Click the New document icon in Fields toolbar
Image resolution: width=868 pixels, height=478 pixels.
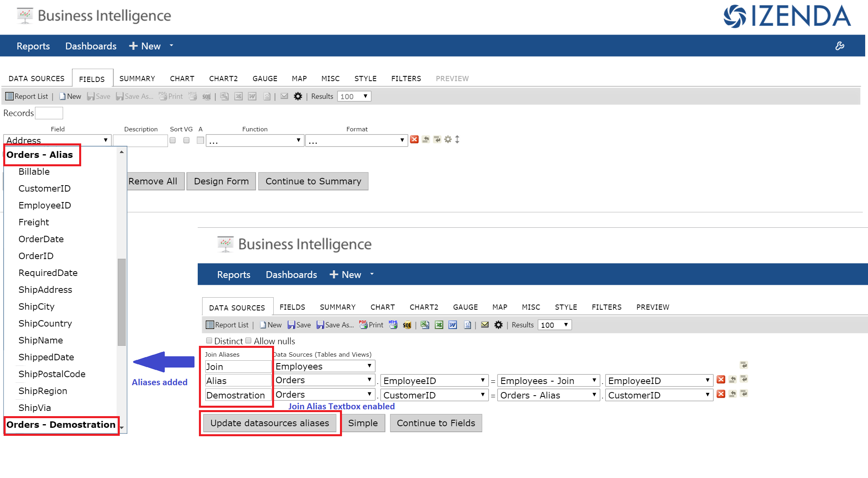coord(62,96)
